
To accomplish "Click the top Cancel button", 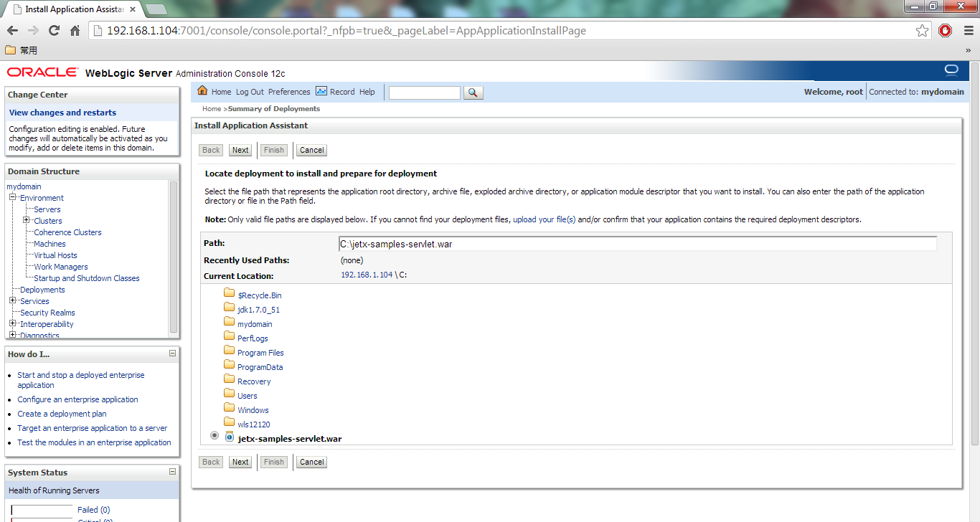I will point(311,150).
